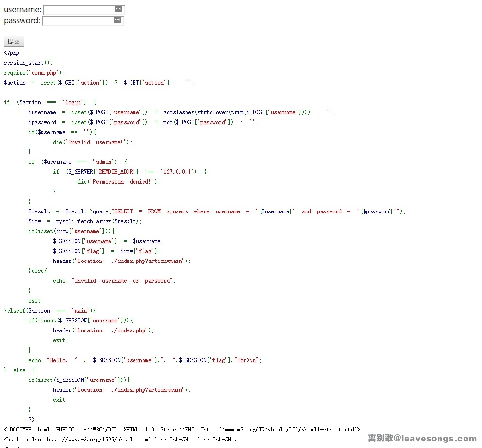Focus the username text input
Image resolution: width=482 pixels, height=448 pixels.
click(x=78, y=9)
